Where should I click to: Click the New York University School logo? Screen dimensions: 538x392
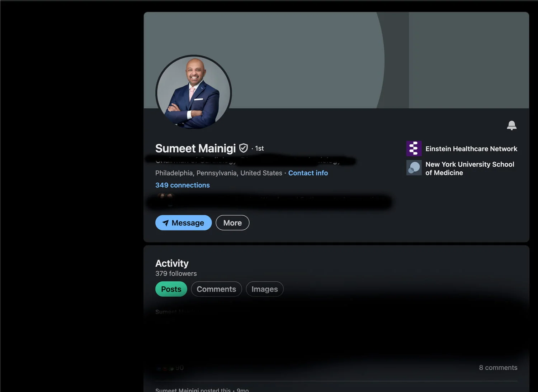click(x=414, y=168)
